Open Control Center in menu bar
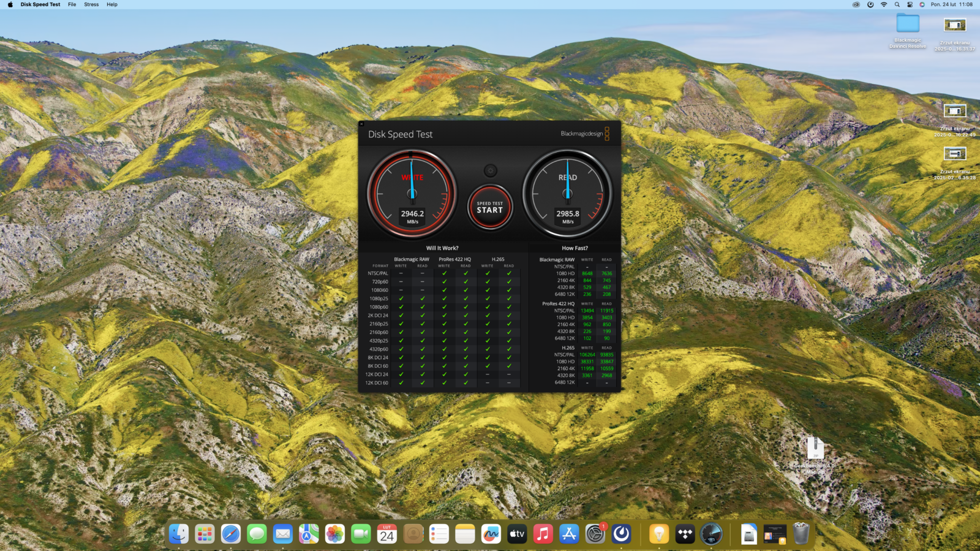The image size is (980, 551). (x=910, y=4)
